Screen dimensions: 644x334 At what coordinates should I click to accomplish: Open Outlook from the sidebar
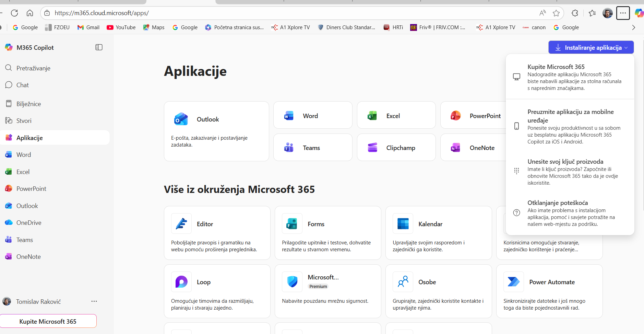click(55, 206)
